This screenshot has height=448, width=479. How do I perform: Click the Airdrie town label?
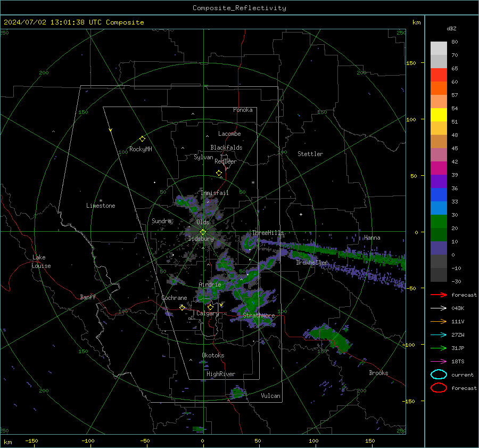[210, 284]
